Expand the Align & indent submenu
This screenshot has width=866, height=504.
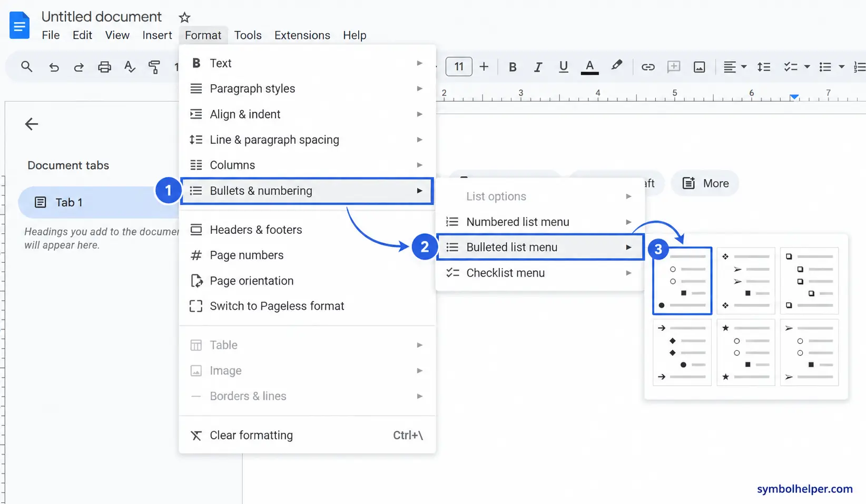tap(307, 114)
